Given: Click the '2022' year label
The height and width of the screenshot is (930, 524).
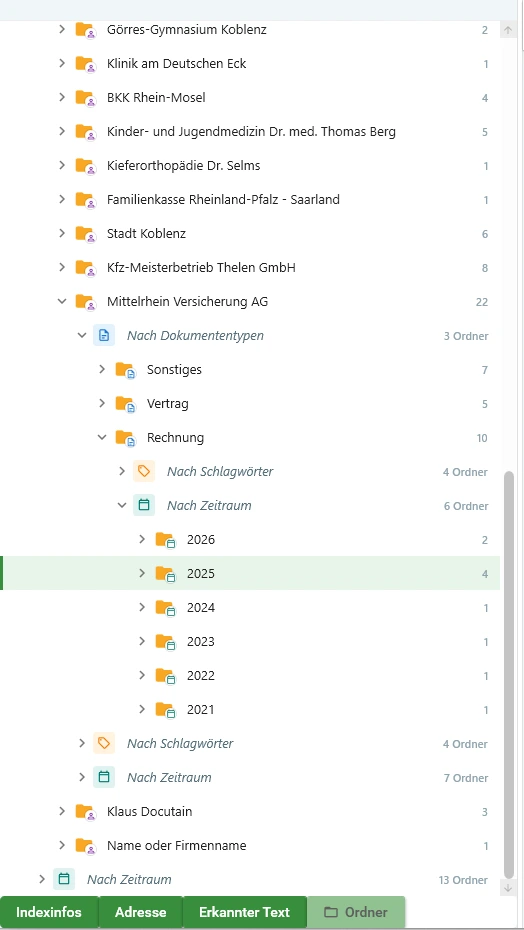Looking at the screenshot, I should pos(201,675).
